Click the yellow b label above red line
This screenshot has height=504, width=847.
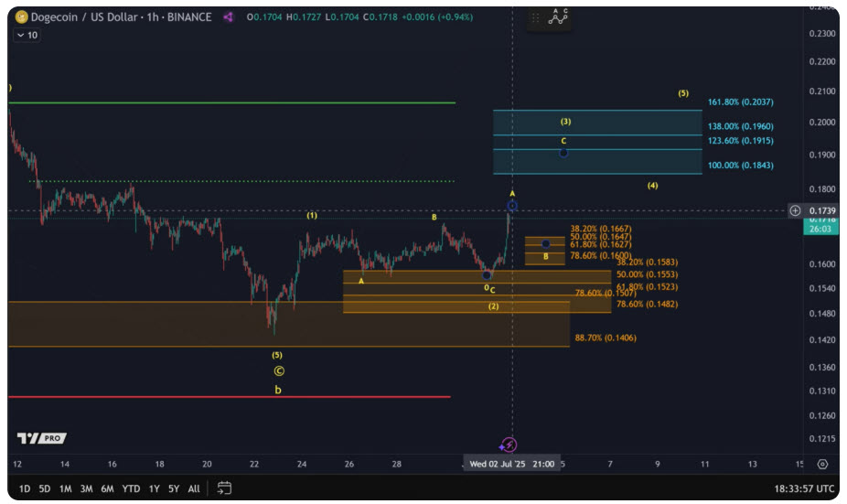[278, 390]
